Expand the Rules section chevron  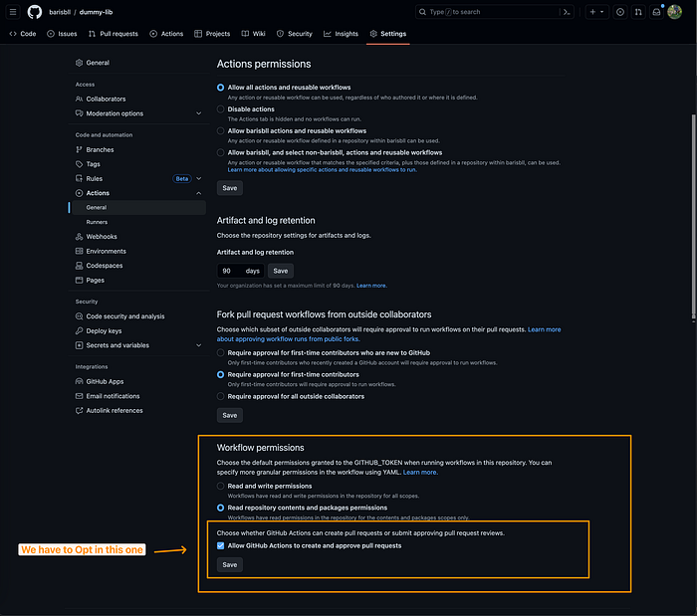199,178
